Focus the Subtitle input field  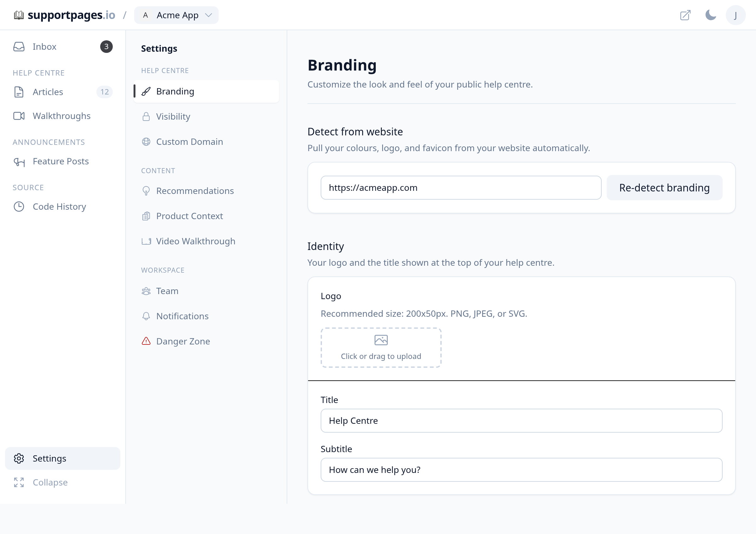(522, 470)
